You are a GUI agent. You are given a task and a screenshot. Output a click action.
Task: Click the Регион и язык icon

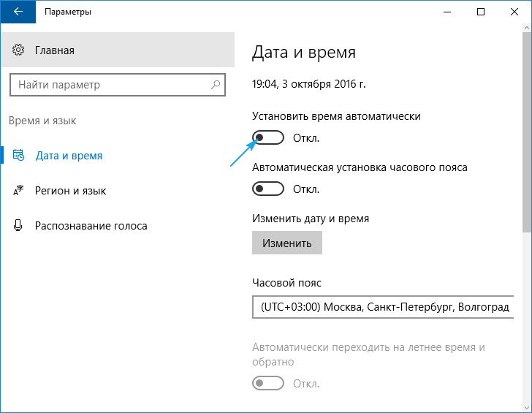tap(19, 191)
